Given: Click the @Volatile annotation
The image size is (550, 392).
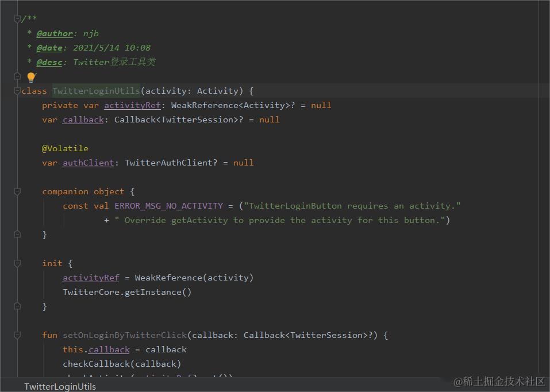Looking at the screenshot, I should 65,148.
